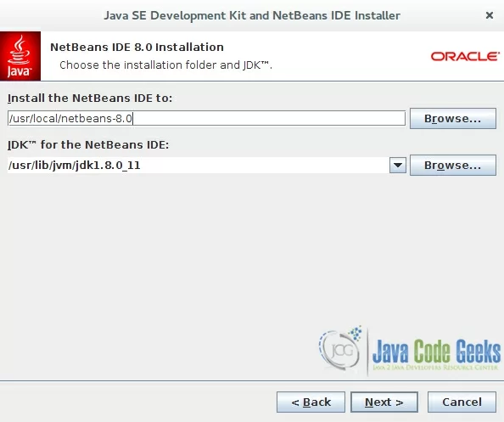Click the Java logo icon
The height and width of the screenshot is (422, 504).
[20, 56]
